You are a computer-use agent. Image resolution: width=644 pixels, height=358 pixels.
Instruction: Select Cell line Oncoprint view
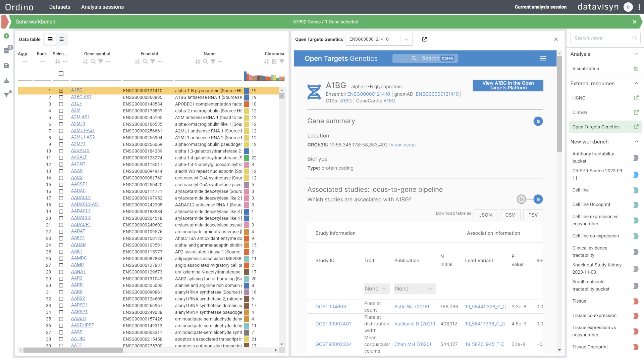[591, 205]
